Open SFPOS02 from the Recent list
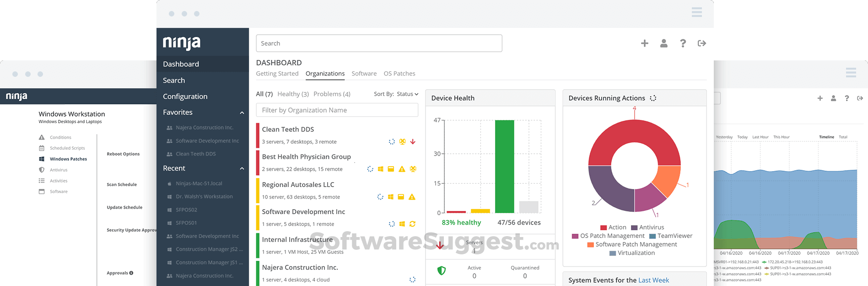Viewport: 868px width, 286px height. (186, 210)
